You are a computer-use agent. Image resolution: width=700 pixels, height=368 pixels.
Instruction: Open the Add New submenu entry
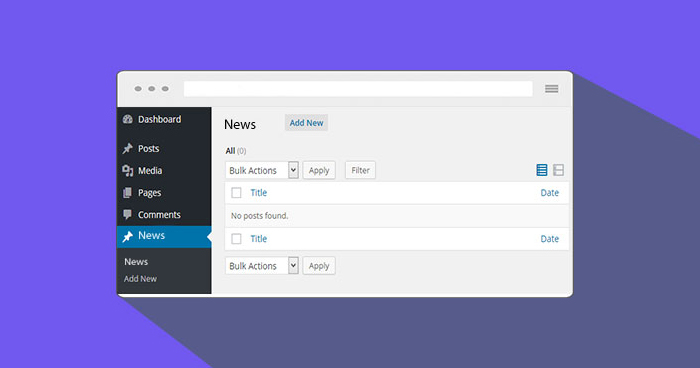tap(140, 279)
